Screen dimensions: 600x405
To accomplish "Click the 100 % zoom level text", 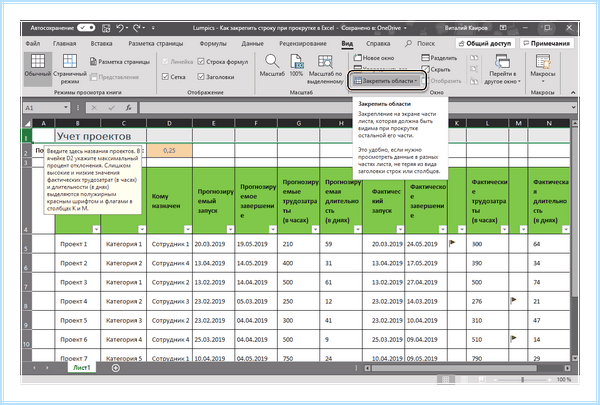I will click(x=564, y=379).
